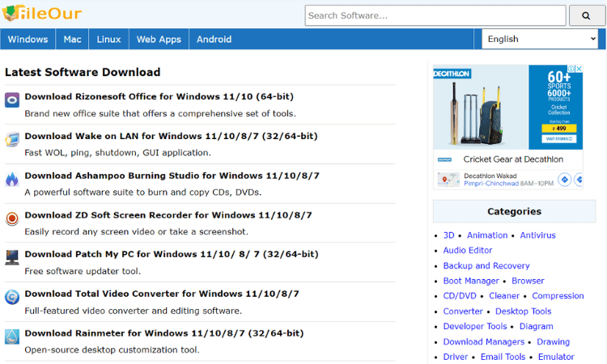Open Download Ashampoo Burning Studio link
This screenshot has height=364, width=607.
[x=172, y=176]
